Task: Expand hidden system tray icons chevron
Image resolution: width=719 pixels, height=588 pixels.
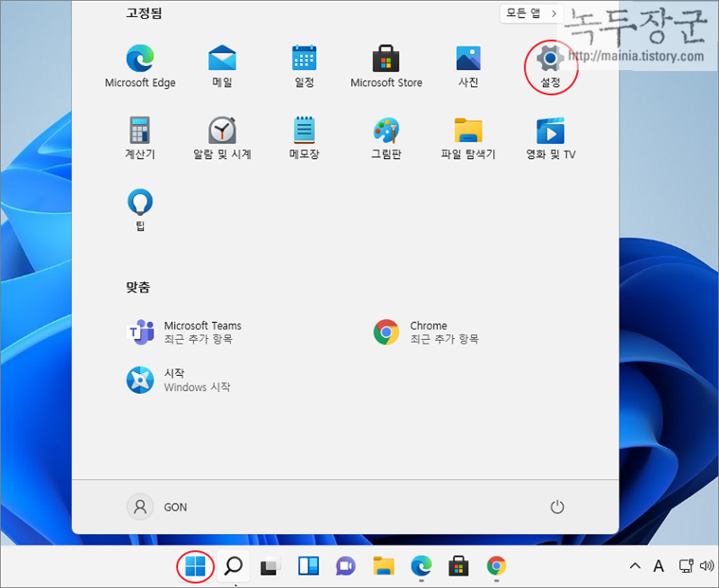Action: click(x=635, y=566)
